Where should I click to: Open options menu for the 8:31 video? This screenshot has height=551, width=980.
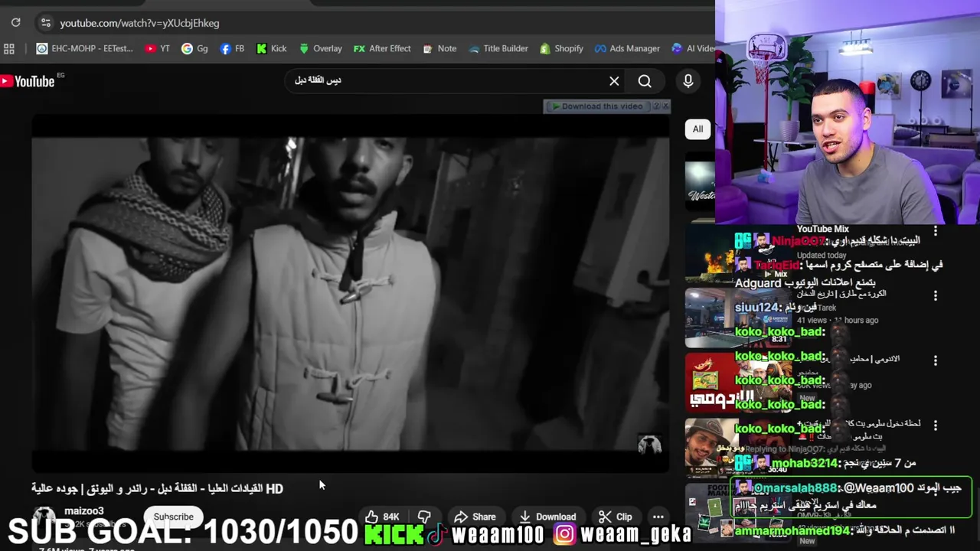[x=935, y=295]
